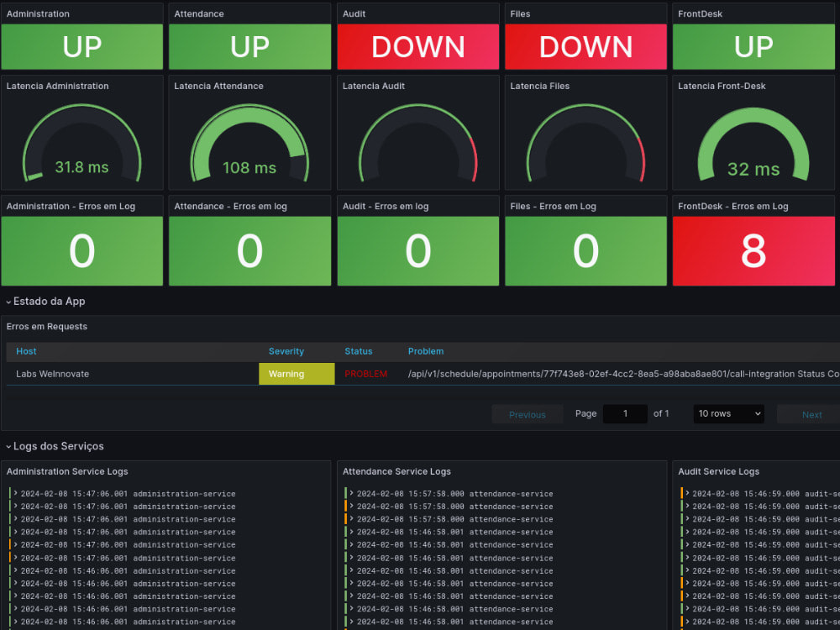The height and width of the screenshot is (630, 840).
Task: Open the Audit - Erros em log title
Action: click(386, 207)
